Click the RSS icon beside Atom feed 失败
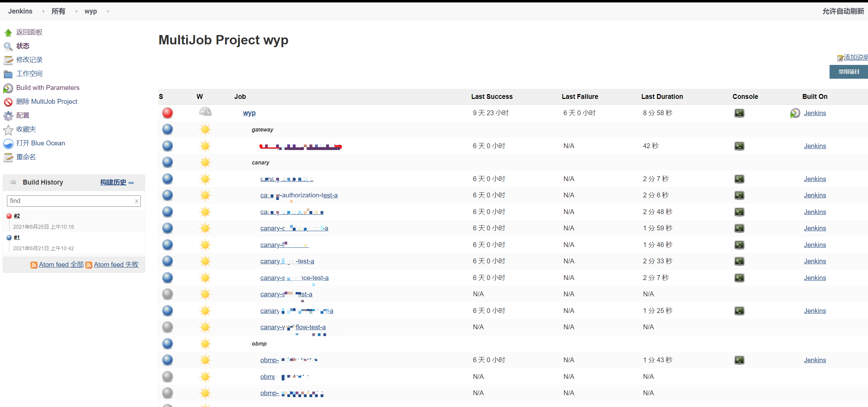This screenshot has width=868, height=407. pos(89,264)
